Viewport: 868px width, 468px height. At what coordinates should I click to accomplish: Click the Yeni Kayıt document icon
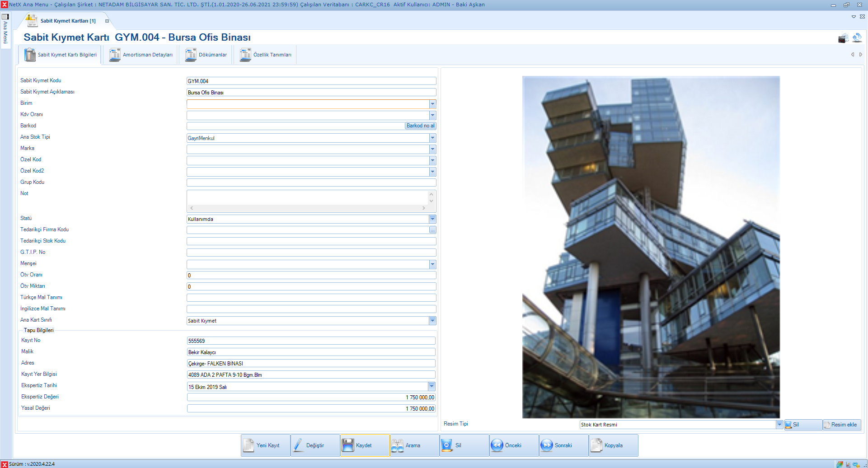[249, 445]
